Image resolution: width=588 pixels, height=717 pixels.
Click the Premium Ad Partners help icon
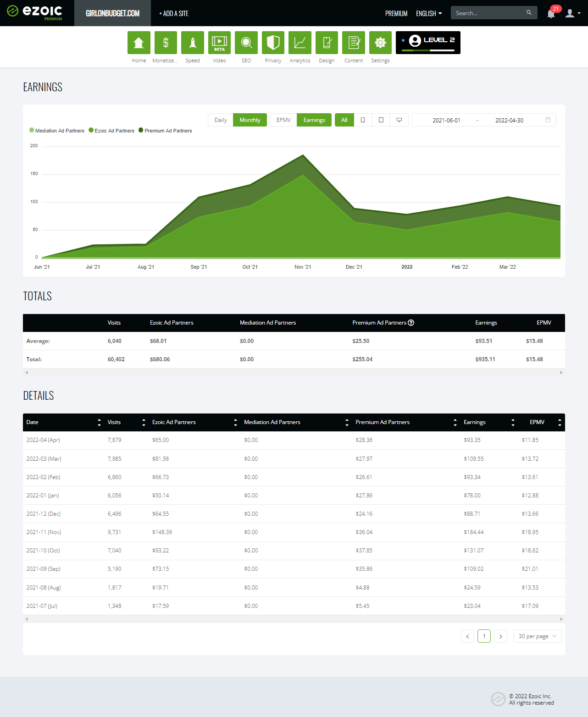coord(411,323)
